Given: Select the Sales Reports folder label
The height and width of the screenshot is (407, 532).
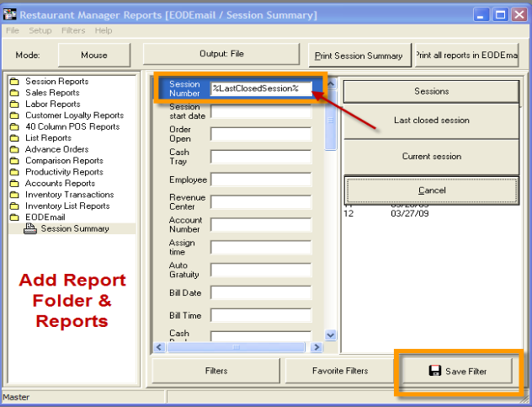Looking at the screenshot, I should pyautogui.click(x=52, y=93).
